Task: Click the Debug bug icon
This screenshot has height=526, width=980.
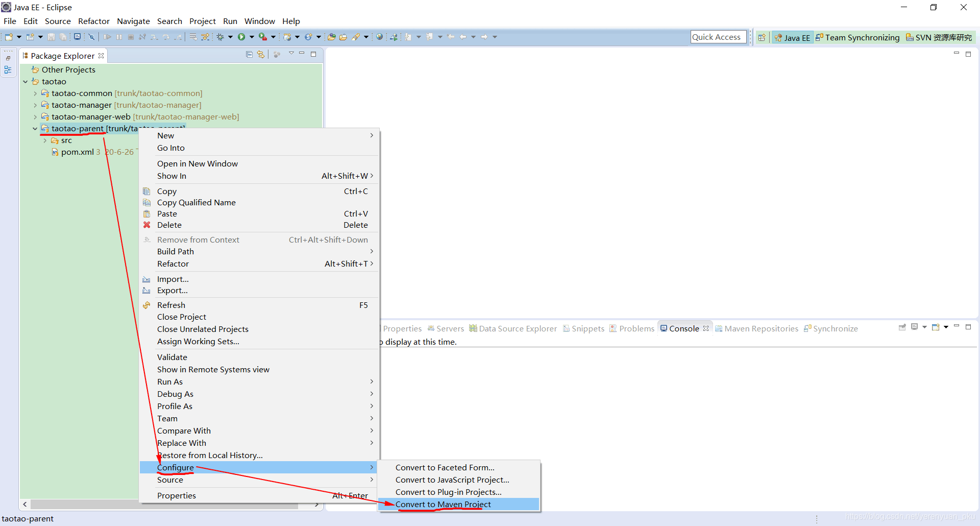Action: coord(220,37)
